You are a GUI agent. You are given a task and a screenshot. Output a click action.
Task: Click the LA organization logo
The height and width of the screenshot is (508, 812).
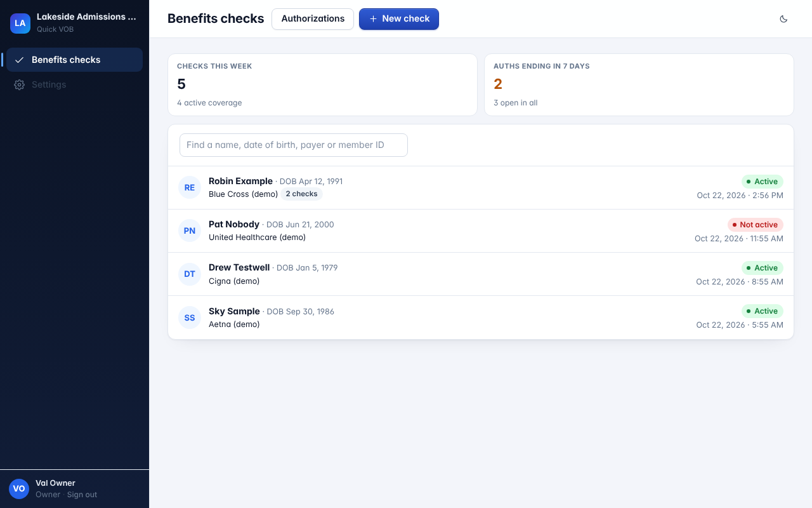tap(20, 23)
